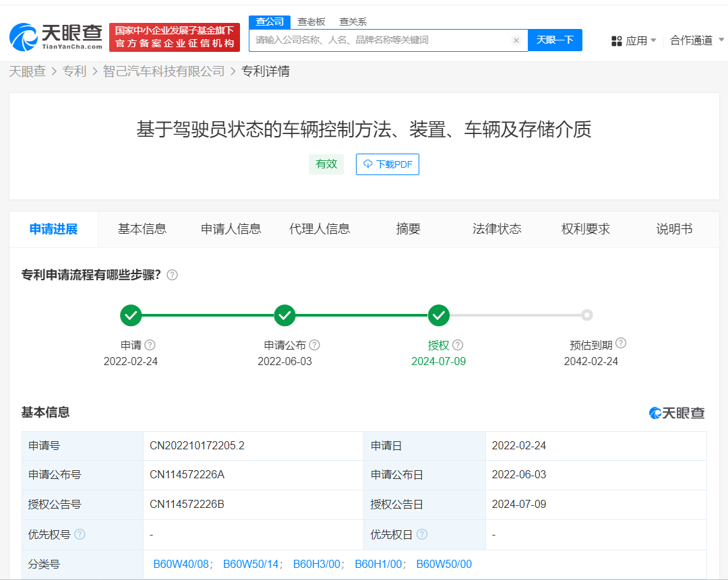This screenshot has height=580, width=728.
Task: Click the Tianyancha watermark icon beside 基本信息
Action: coord(654,412)
